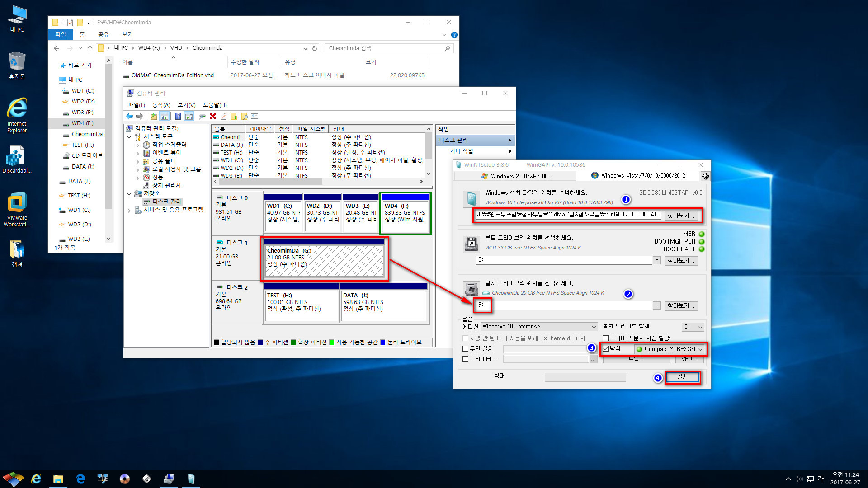Enable the 드라이버 + checkbox
Viewport: 868px width, 488px height.
[x=465, y=359]
